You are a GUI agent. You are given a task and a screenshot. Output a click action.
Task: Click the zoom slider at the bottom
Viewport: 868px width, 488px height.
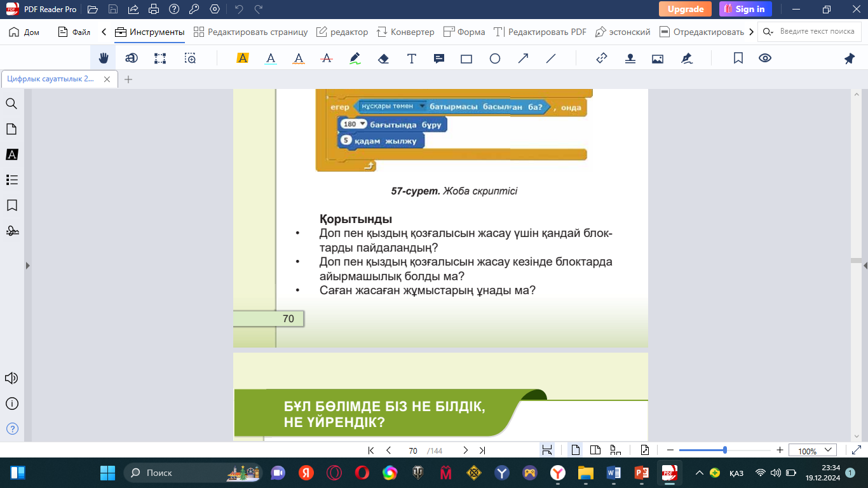point(724,451)
